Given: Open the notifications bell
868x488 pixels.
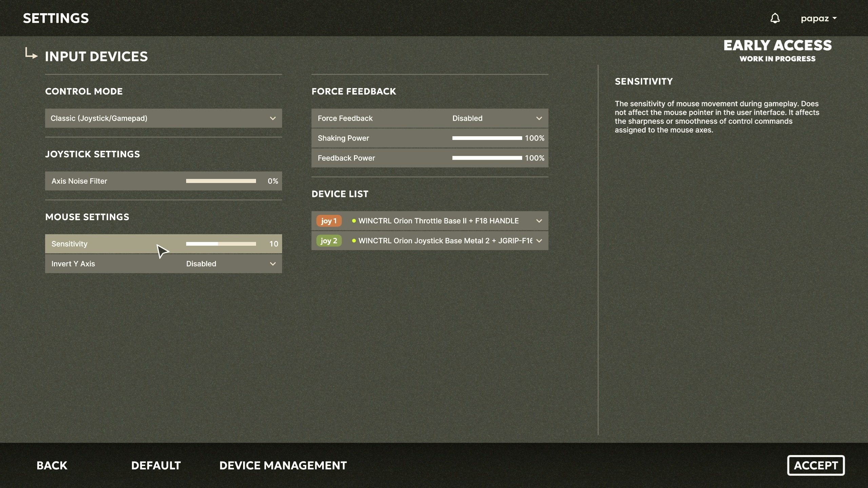Looking at the screenshot, I should [x=775, y=18].
